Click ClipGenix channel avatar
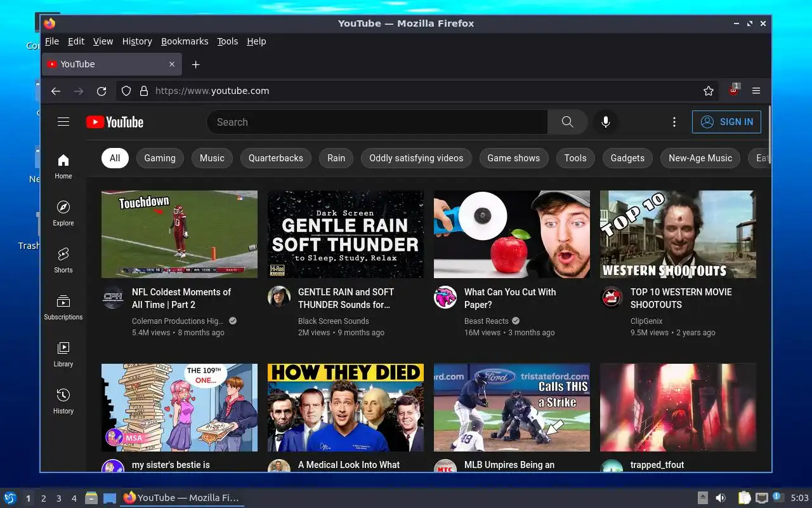812x508 pixels. 612,297
